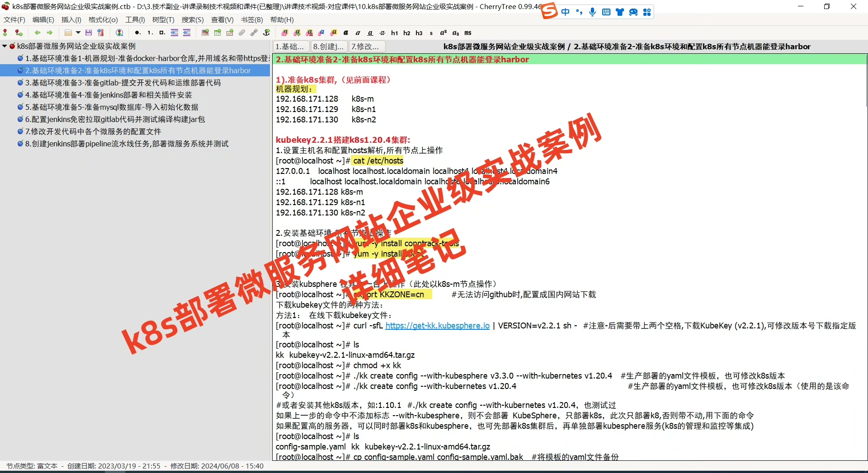Toggle bulleted list formatting

137,33
